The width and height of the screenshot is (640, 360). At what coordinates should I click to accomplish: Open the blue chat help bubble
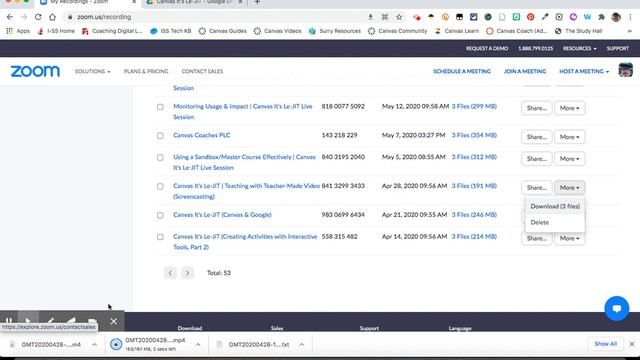click(616, 308)
